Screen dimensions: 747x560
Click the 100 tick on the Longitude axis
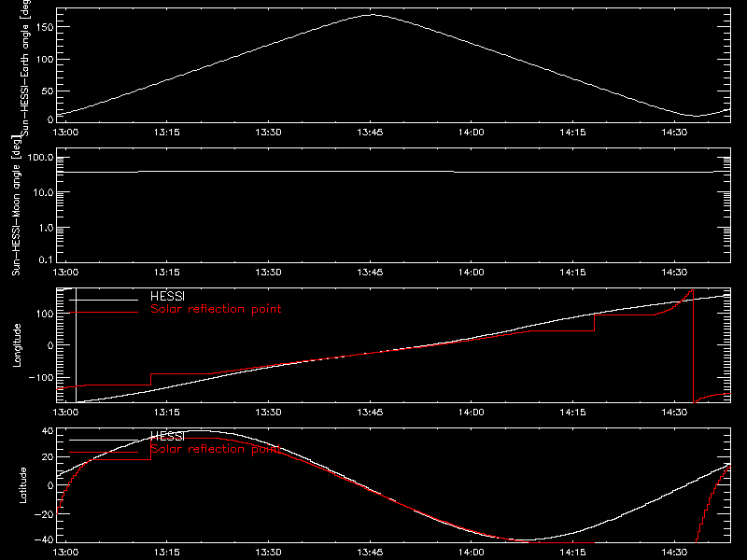point(44,314)
